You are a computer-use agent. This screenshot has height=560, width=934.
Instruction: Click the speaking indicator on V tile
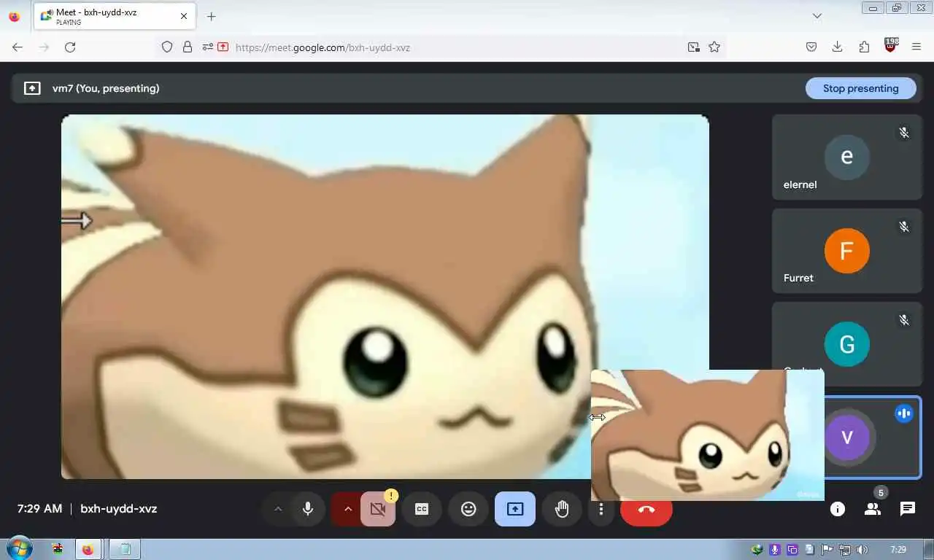click(904, 413)
